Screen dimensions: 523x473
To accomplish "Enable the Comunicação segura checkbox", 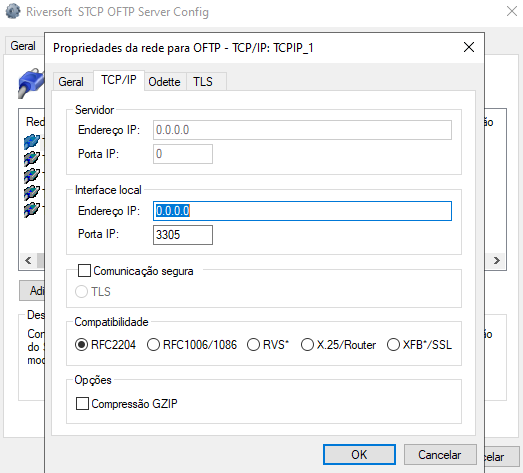I will tap(84, 271).
